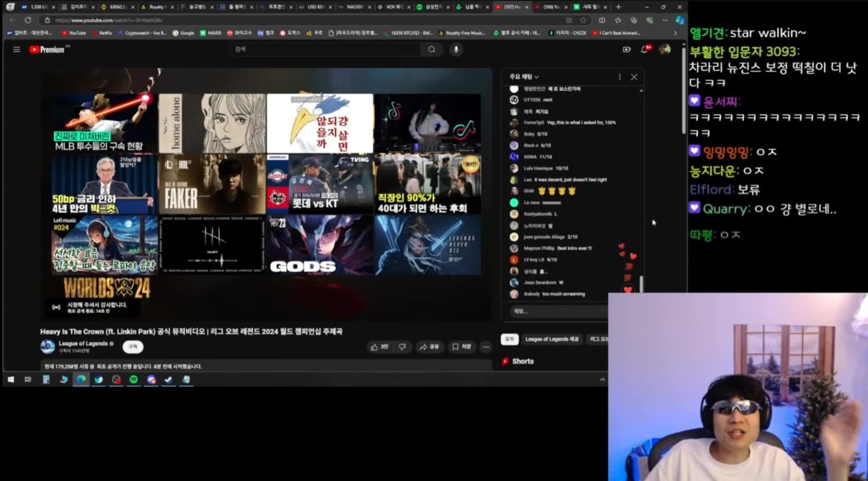Viewport: 868px width, 481px height.
Task: Open League of Legends channel avatar
Action: 47,347
